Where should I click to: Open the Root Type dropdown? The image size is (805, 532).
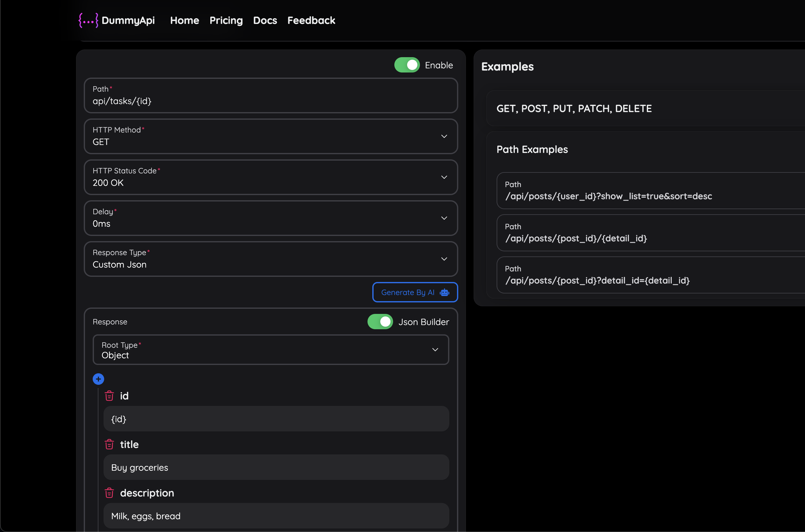click(x=271, y=350)
